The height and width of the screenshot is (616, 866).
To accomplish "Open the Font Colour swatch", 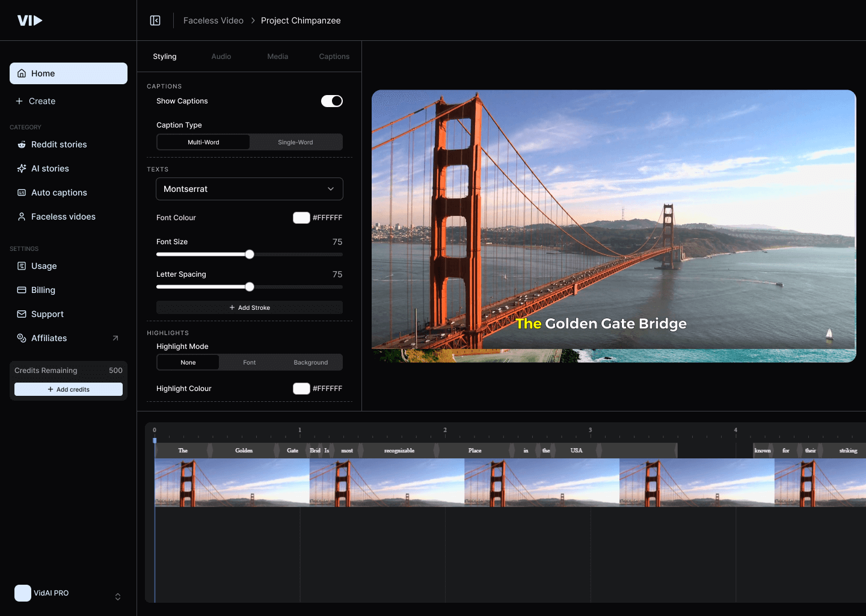I will (x=301, y=218).
